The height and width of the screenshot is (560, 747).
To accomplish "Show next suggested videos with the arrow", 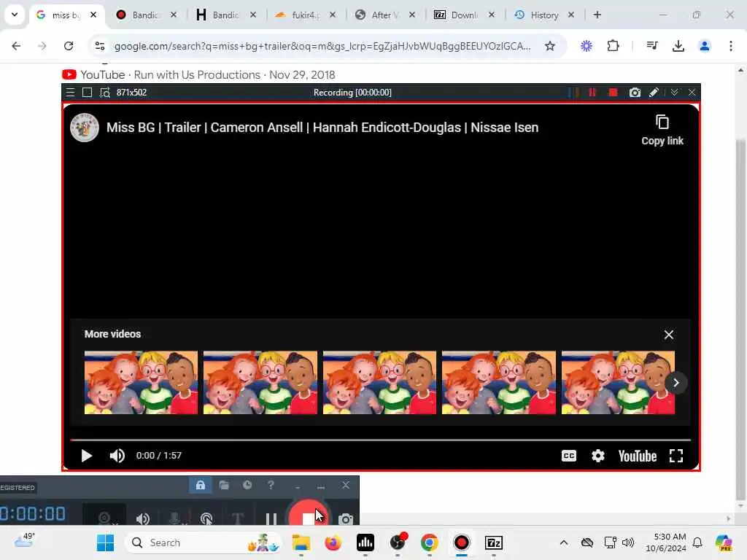I will pos(676,383).
